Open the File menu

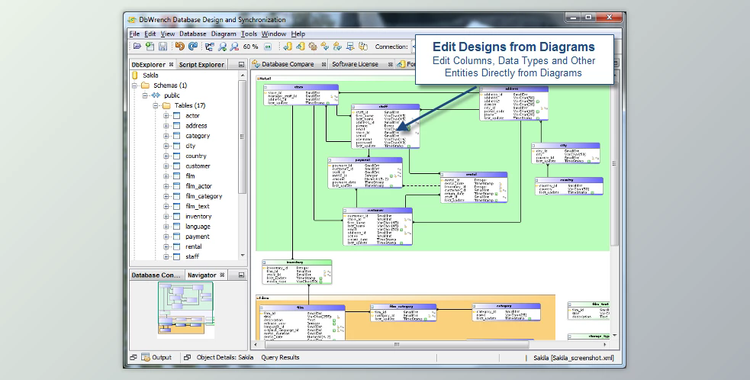click(x=134, y=34)
